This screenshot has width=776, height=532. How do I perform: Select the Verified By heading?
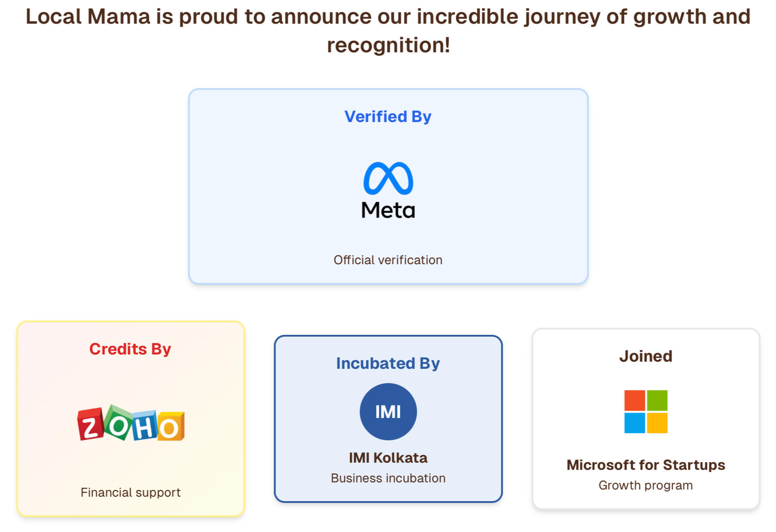tap(388, 117)
